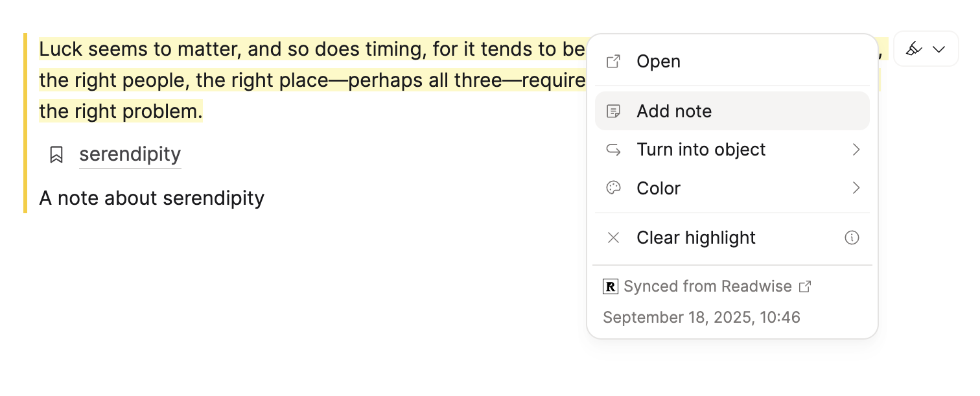Click the yellow highlight bar at left

coord(25,123)
